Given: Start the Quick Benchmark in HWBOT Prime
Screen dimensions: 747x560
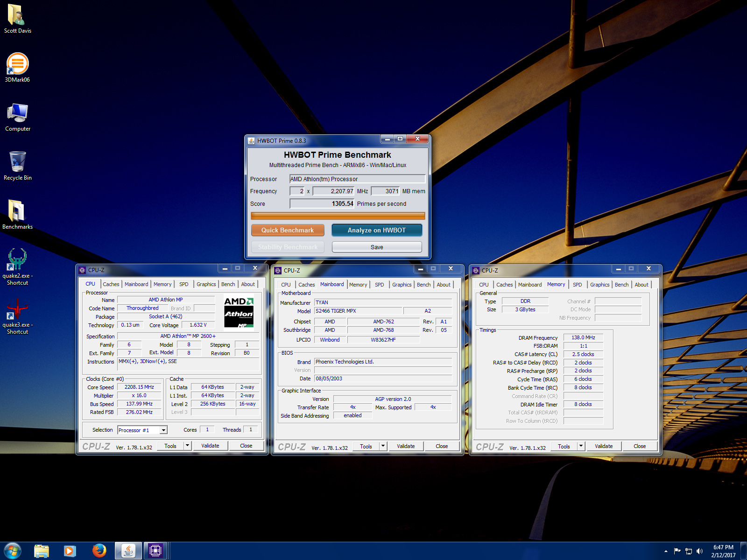Looking at the screenshot, I should pos(288,230).
